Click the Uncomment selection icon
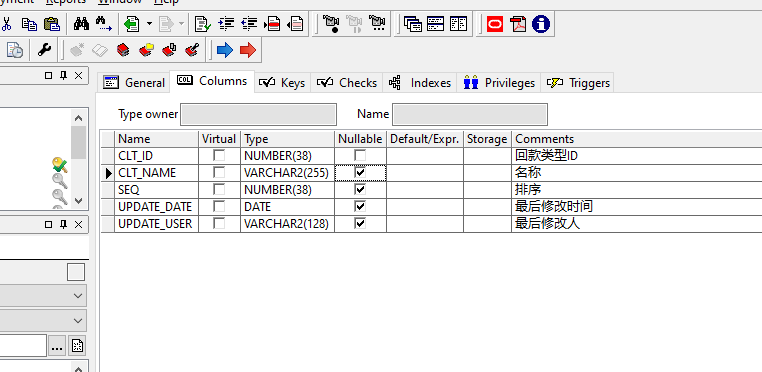This screenshot has height=372, width=762. point(296,23)
